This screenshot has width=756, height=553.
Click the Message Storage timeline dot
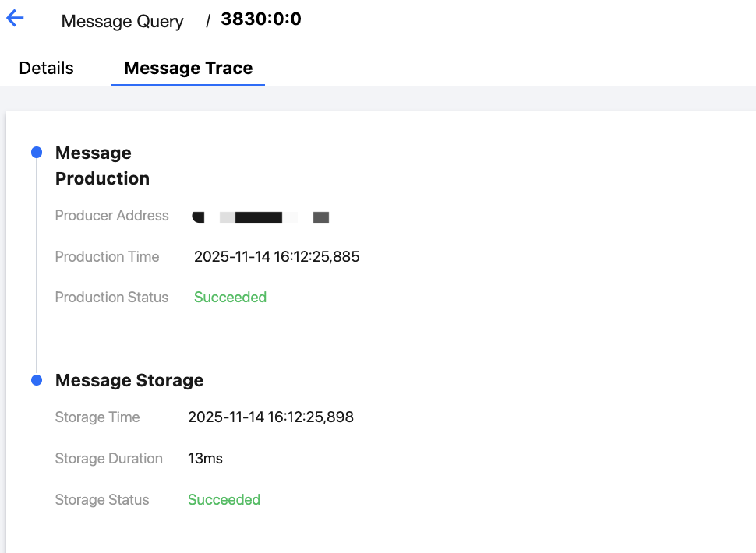pos(36,380)
